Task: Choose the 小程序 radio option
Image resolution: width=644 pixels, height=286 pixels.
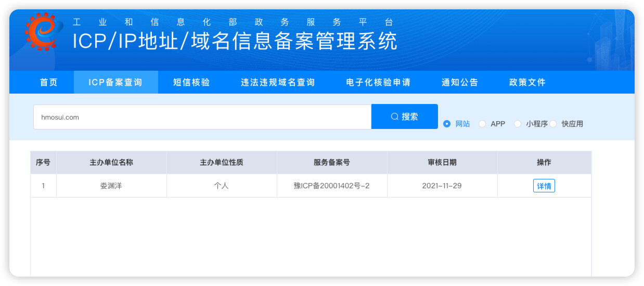Action: point(518,124)
